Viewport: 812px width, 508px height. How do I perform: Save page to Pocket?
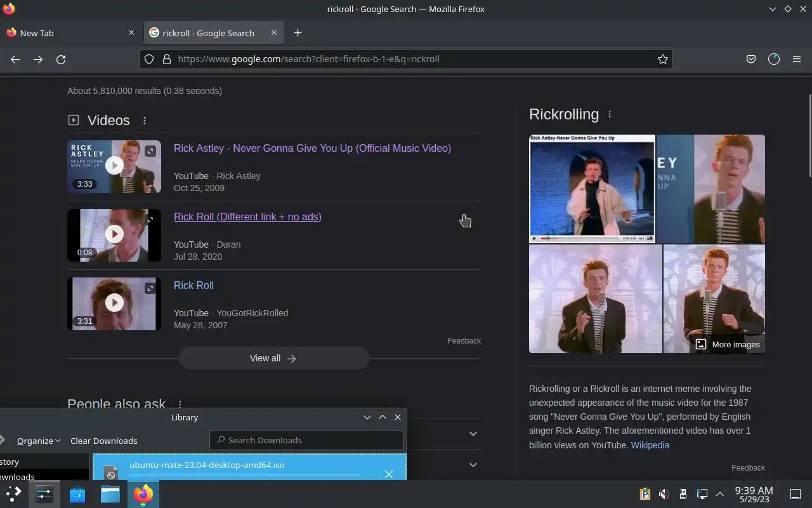pyautogui.click(x=751, y=59)
